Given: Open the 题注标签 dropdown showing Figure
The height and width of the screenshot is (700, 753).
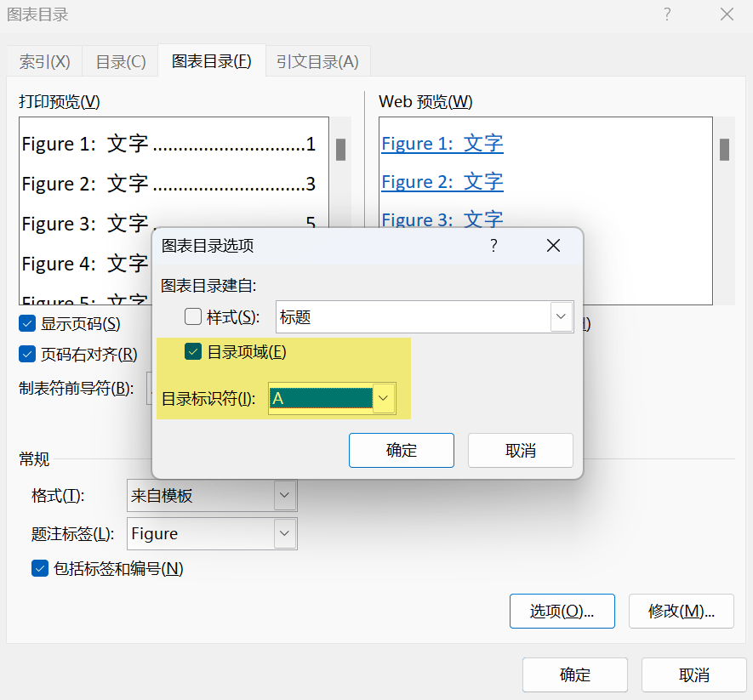Looking at the screenshot, I should pos(285,533).
